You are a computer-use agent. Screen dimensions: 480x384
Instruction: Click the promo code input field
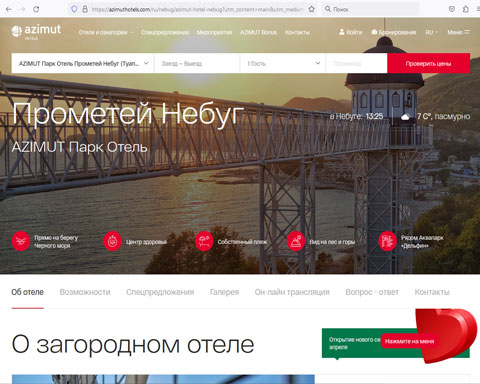[x=356, y=63]
